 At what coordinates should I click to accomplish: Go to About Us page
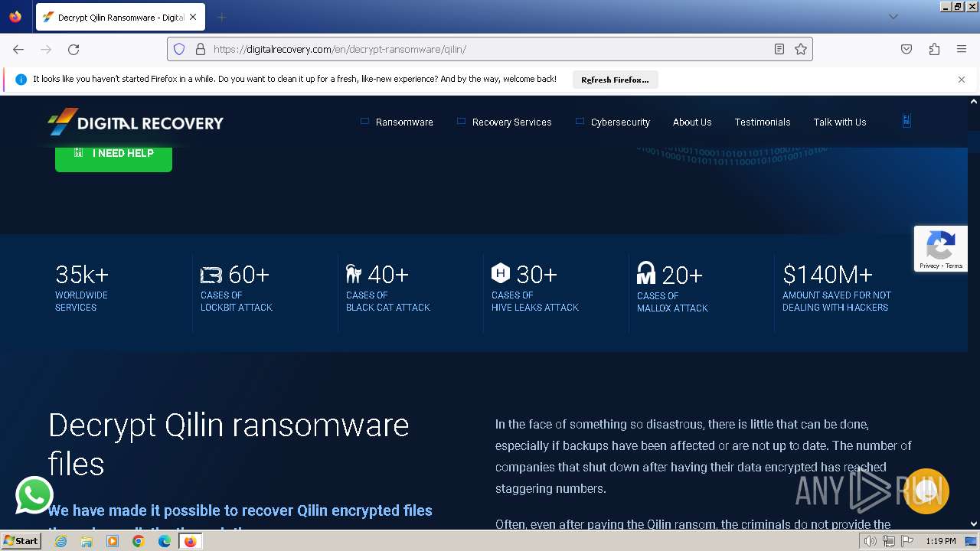[692, 122]
